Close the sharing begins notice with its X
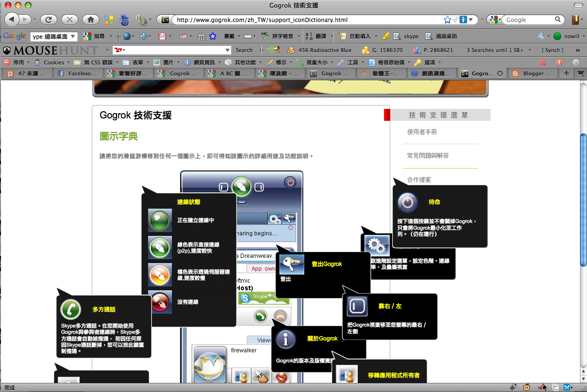This screenshot has height=392, width=587. (290, 228)
